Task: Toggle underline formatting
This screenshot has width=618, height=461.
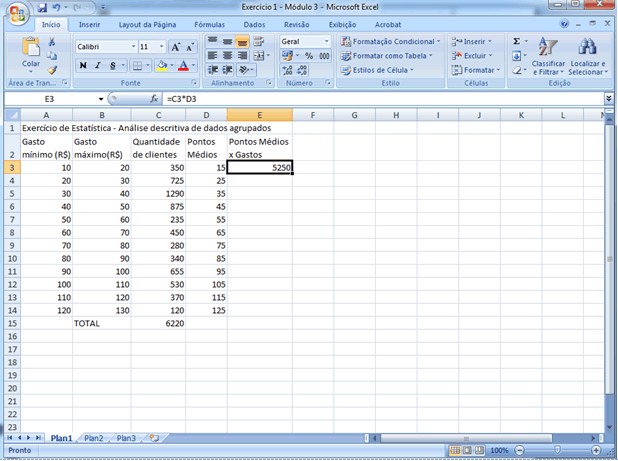Action: coord(113,66)
